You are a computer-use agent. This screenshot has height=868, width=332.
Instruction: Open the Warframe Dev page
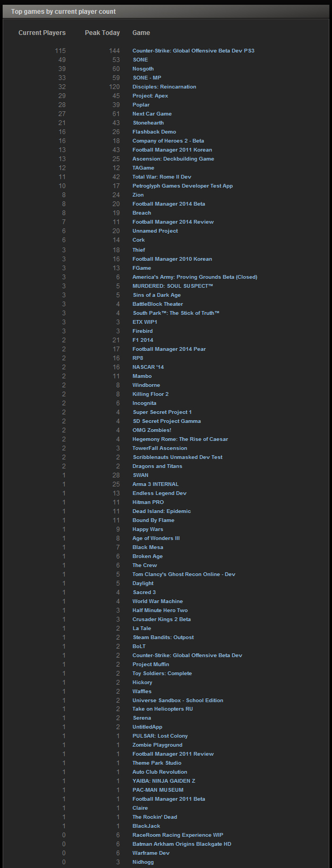[x=150, y=853]
